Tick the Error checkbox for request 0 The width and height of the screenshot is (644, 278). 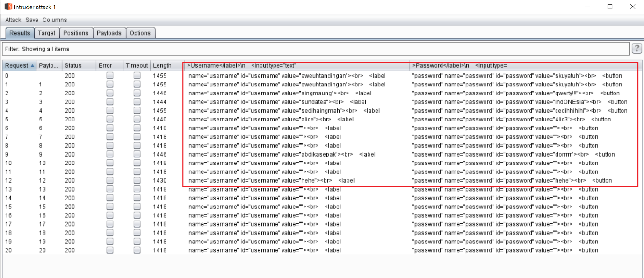[x=109, y=76]
